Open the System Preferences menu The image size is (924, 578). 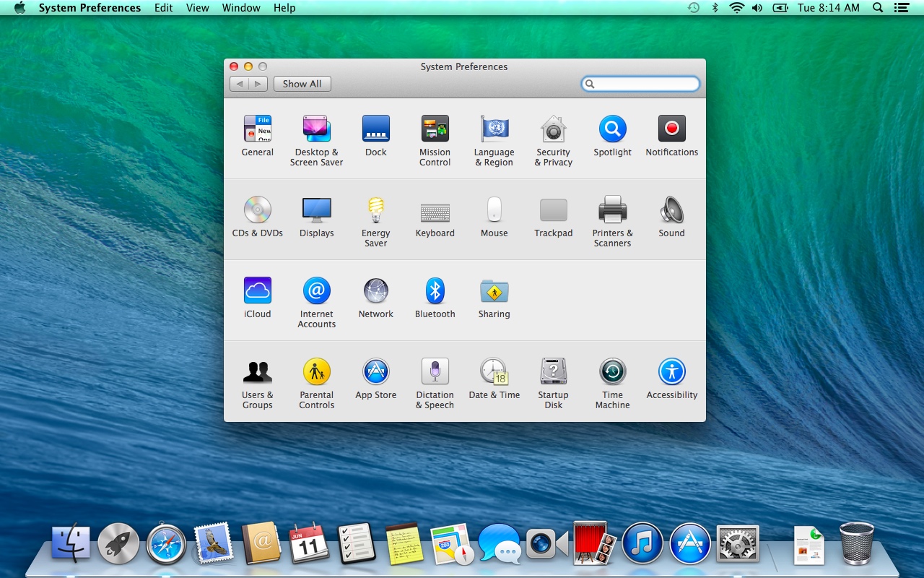pyautogui.click(x=90, y=8)
